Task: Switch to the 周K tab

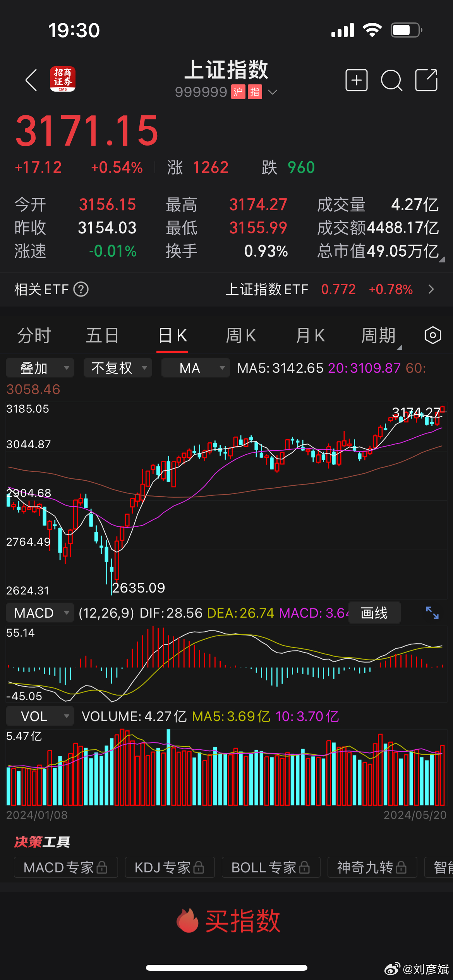Action: 241,335
